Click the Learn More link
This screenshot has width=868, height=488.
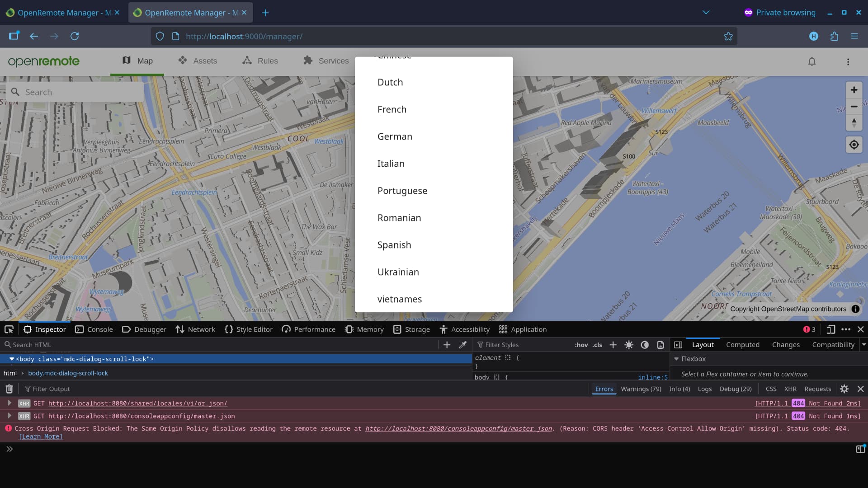pos(41,436)
